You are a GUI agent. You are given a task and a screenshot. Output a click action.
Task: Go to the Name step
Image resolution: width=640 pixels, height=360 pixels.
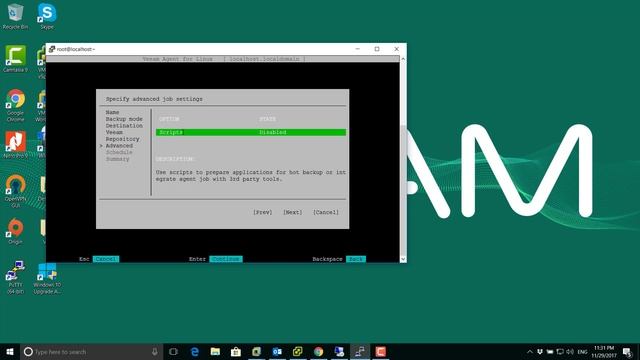coord(112,112)
